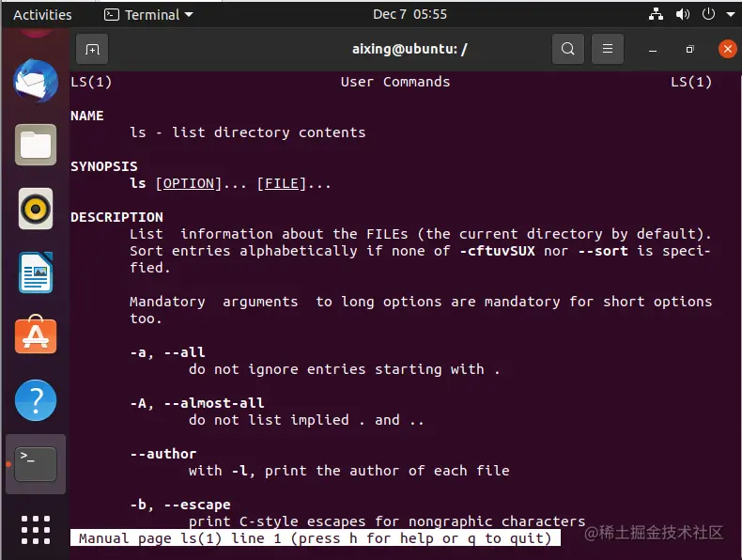Click the underlined FILE text

click(282, 183)
